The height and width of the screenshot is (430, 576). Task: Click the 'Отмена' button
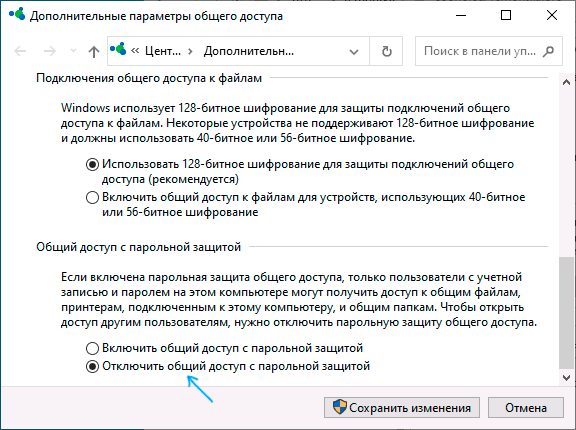pos(526,407)
